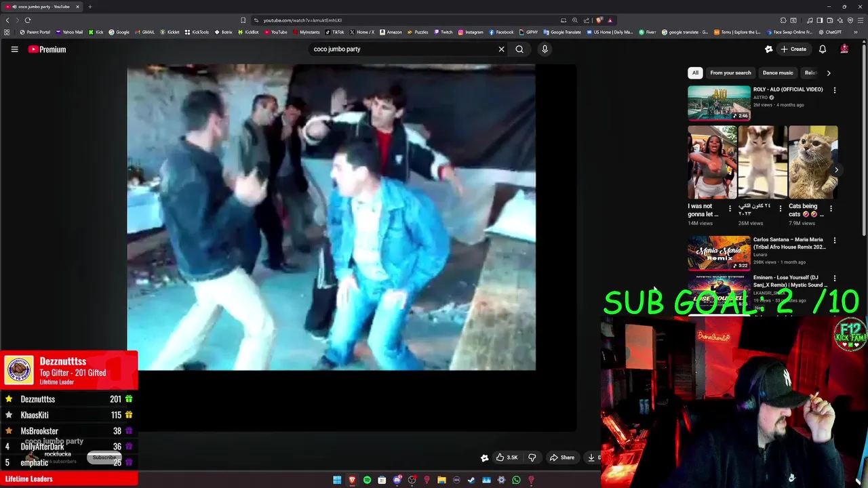Open the YouTube guide hamburger menu
The width and height of the screenshot is (868, 488).
tap(14, 49)
